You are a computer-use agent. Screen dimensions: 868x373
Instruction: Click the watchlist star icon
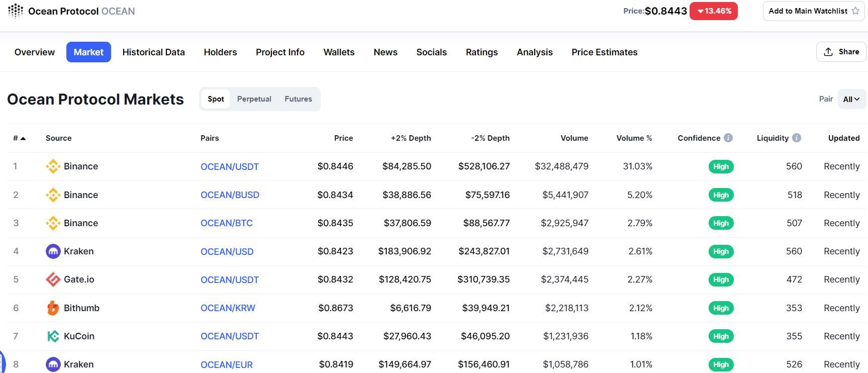[855, 11]
